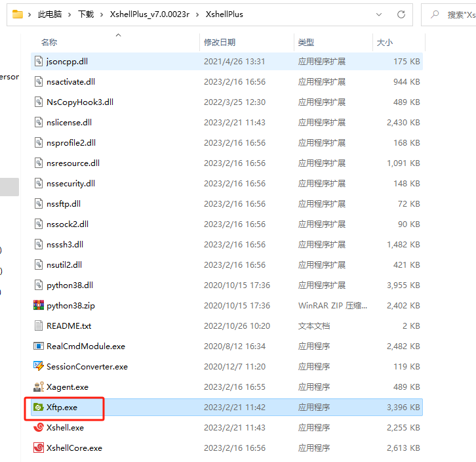Click XshellPlus in the breadcrumb path
Screen dimensions: 476x462
[x=224, y=14]
